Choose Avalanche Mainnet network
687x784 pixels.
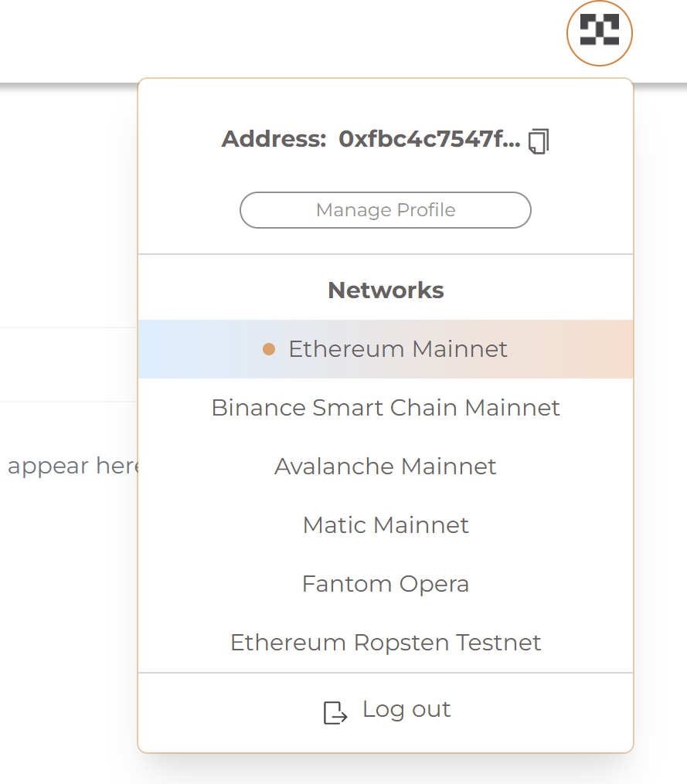tap(386, 466)
